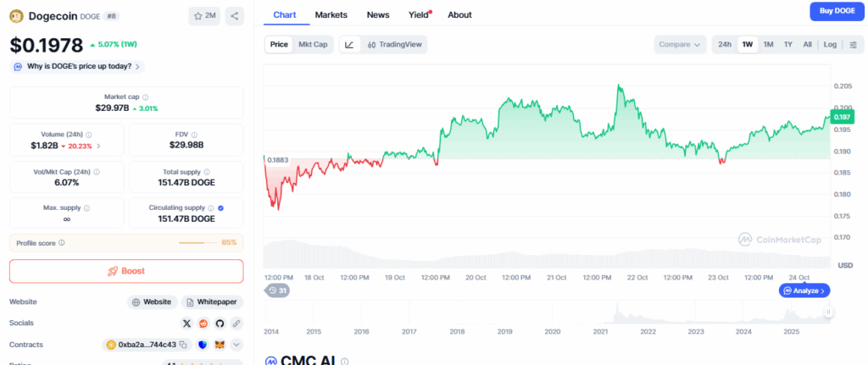Enable Log scale on the chart
This screenshot has height=365, width=868.
coord(830,44)
